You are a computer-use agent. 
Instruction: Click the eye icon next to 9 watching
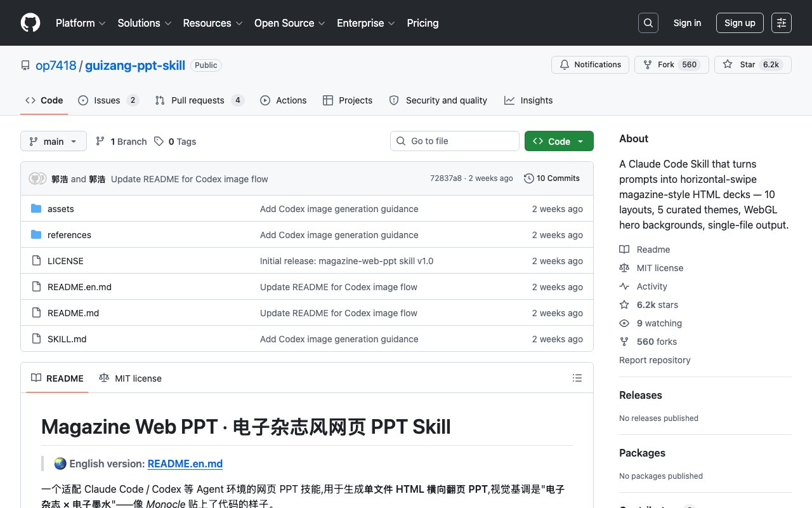(624, 323)
